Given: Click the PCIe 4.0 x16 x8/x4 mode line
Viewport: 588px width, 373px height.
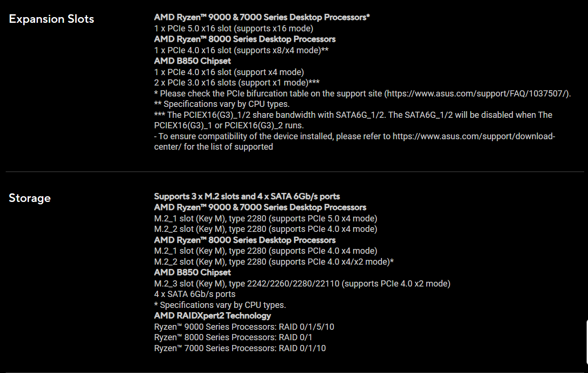Looking at the screenshot, I should click(x=241, y=50).
